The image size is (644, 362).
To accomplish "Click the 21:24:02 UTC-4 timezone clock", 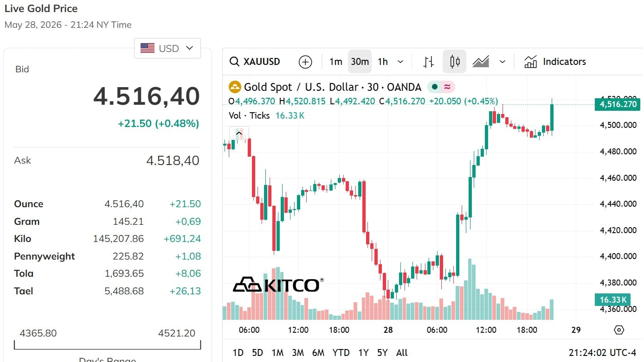I will (603, 353).
